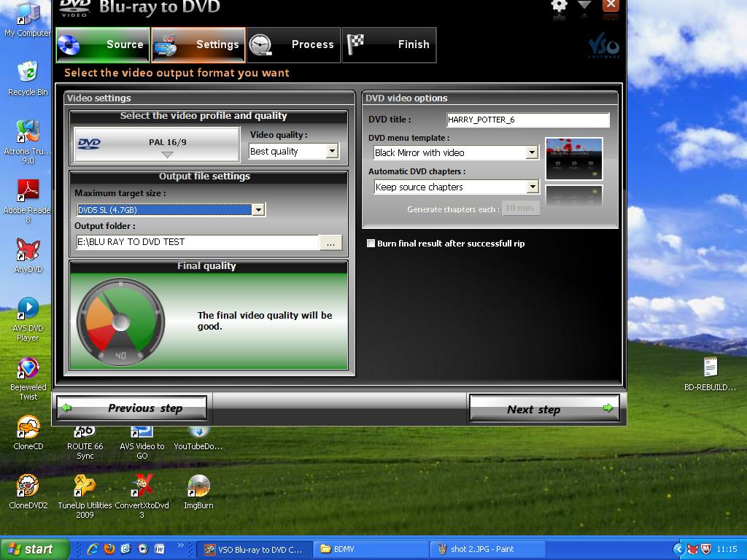Click the VSO Software logo

point(603,47)
